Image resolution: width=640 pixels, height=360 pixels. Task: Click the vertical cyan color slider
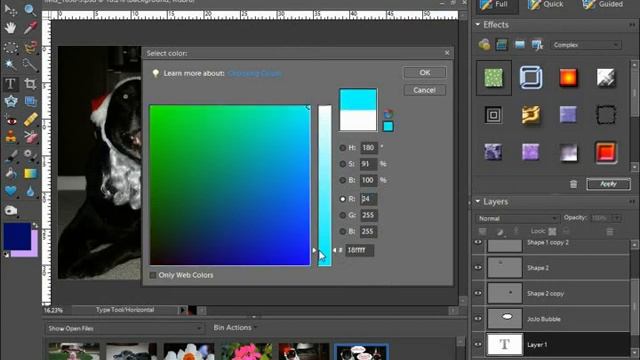324,186
